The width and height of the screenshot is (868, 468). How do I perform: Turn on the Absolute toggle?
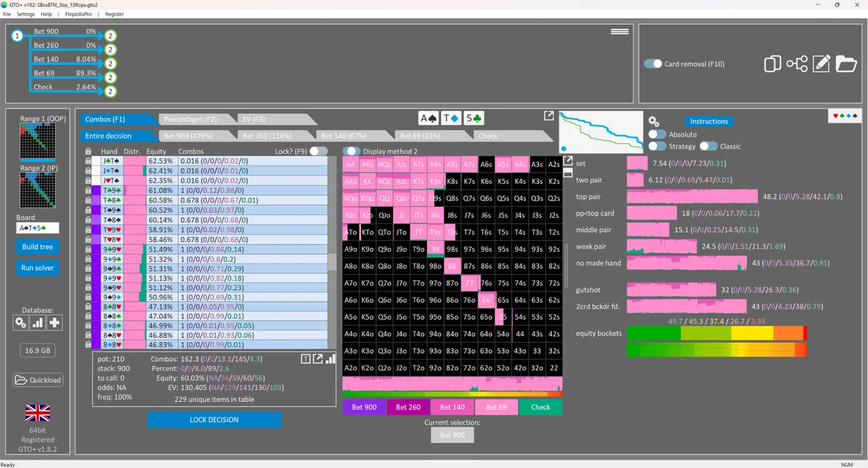[x=658, y=135]
